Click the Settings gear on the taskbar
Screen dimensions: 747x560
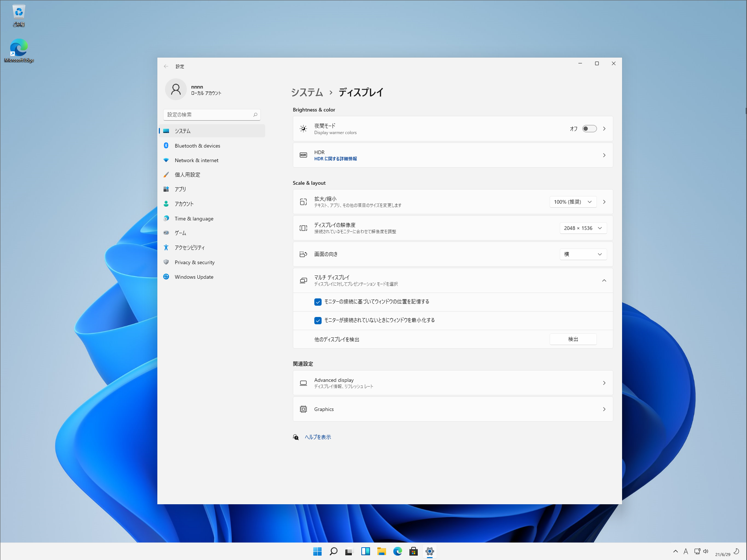[430, 552]
